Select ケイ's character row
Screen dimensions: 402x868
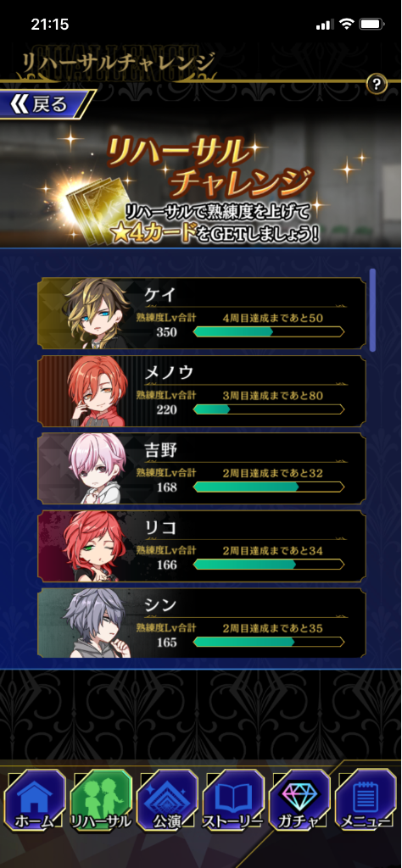click(202, 314)
